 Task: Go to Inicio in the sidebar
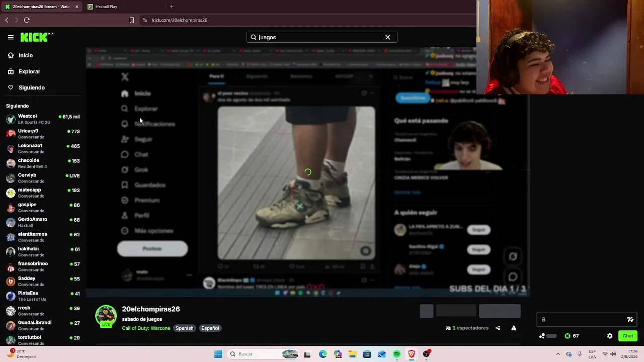click(x=26, y=55)
